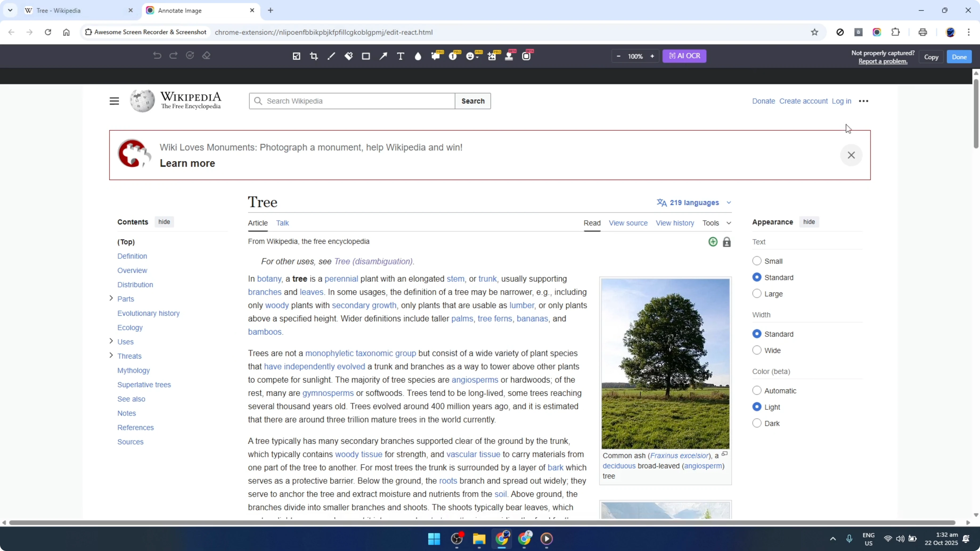Select the Eraser tool
980x551 pixels.
[x=206, y=56]
